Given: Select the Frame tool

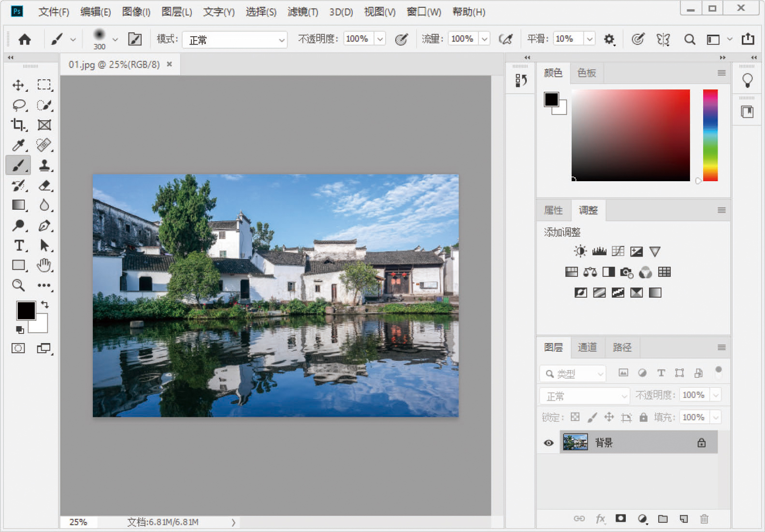Looking at the screenshot, I should (44, 125).
